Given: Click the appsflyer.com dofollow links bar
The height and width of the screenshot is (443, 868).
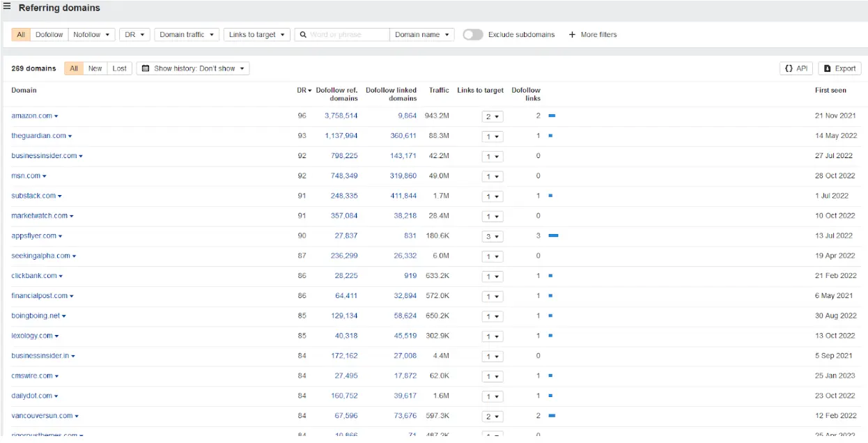Looking at the screenshot, I should [553, 236].
